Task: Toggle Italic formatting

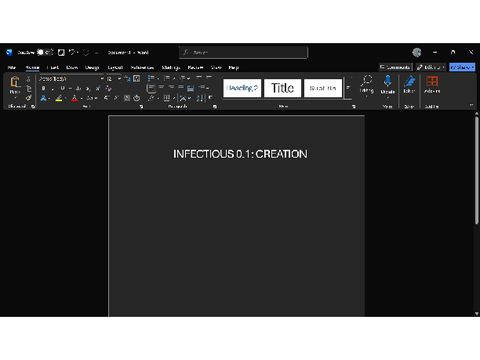Action: (x=53, y=88)
